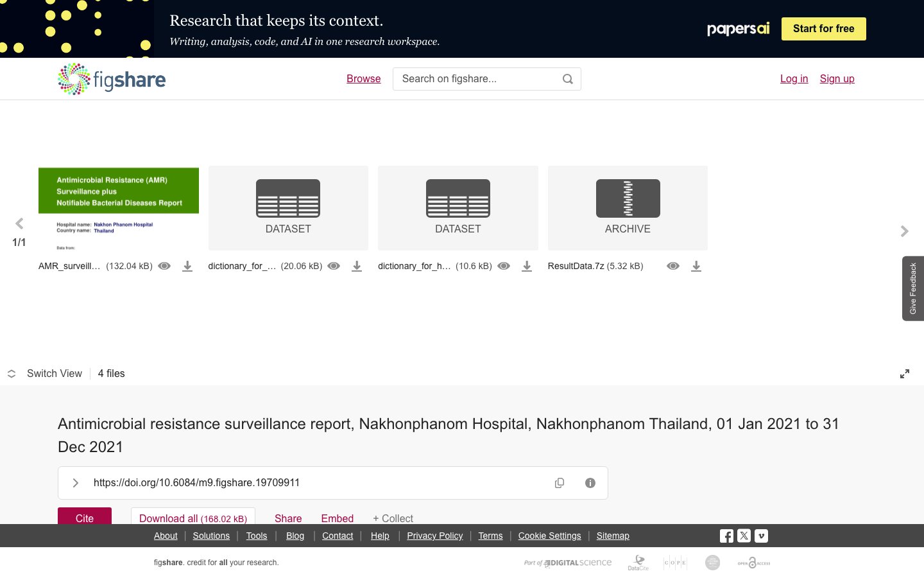
Task: Click the figshare logo
Action: [112, 79]
